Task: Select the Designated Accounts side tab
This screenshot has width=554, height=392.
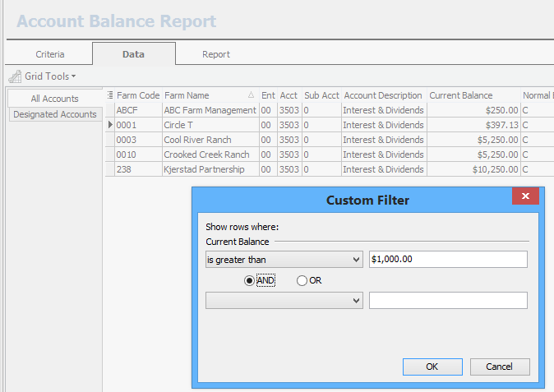Action: click(x=55, y=114)
